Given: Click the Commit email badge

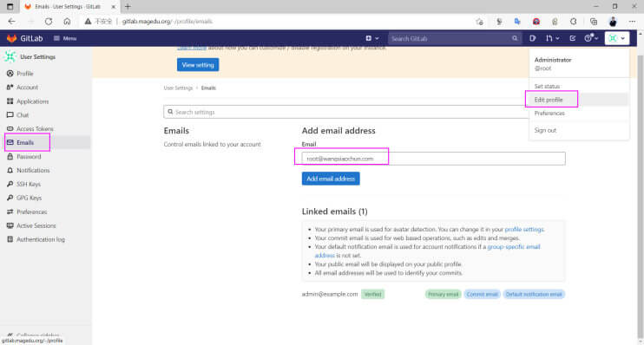Looking at the screenshot, I should tap(482, 294).
